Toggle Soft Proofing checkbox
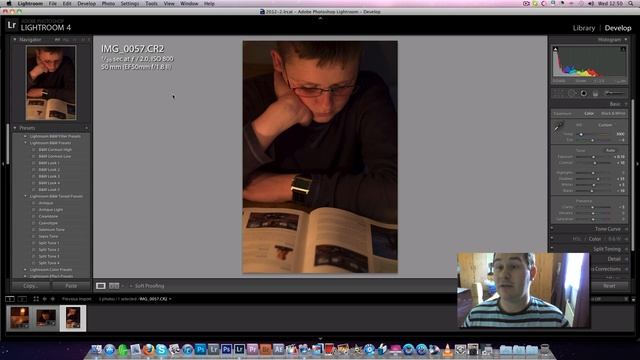 click(x=131, y=286)
